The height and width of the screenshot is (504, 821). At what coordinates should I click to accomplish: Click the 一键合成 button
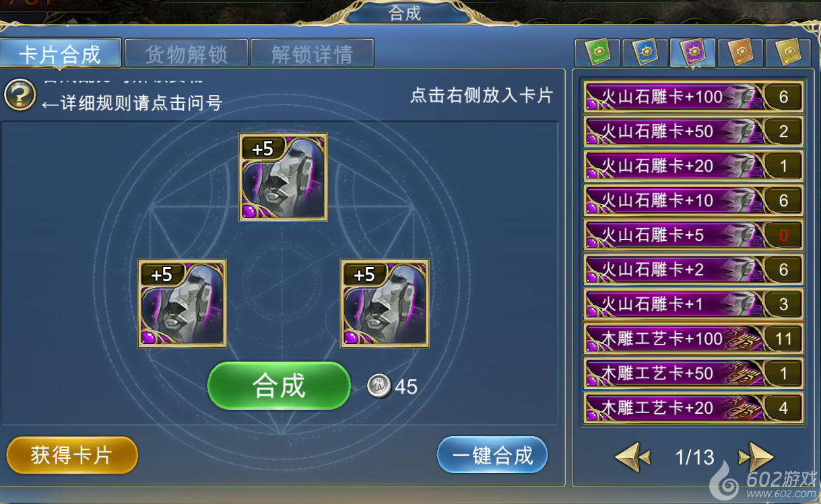pyautogui.click(x=492, y=456)
